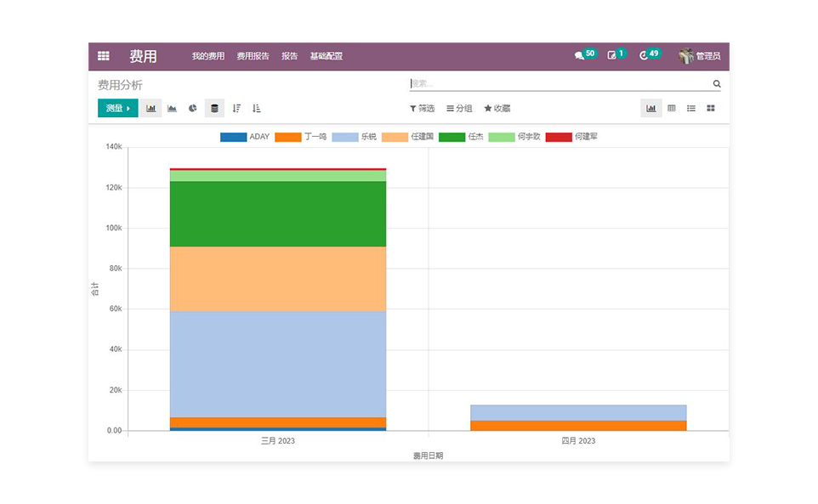The width and height of the screenshot is (818, 504).
Task: Open the 收藏 favorites dropdown
Action: (497, 109)
